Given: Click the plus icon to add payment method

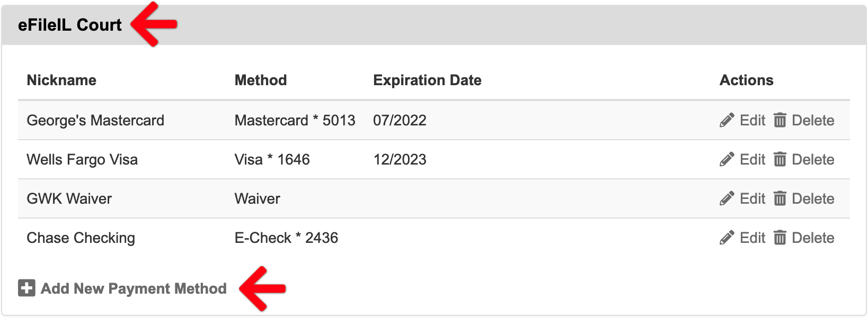Looking at the screenshot, I should [x=26, y=288].
